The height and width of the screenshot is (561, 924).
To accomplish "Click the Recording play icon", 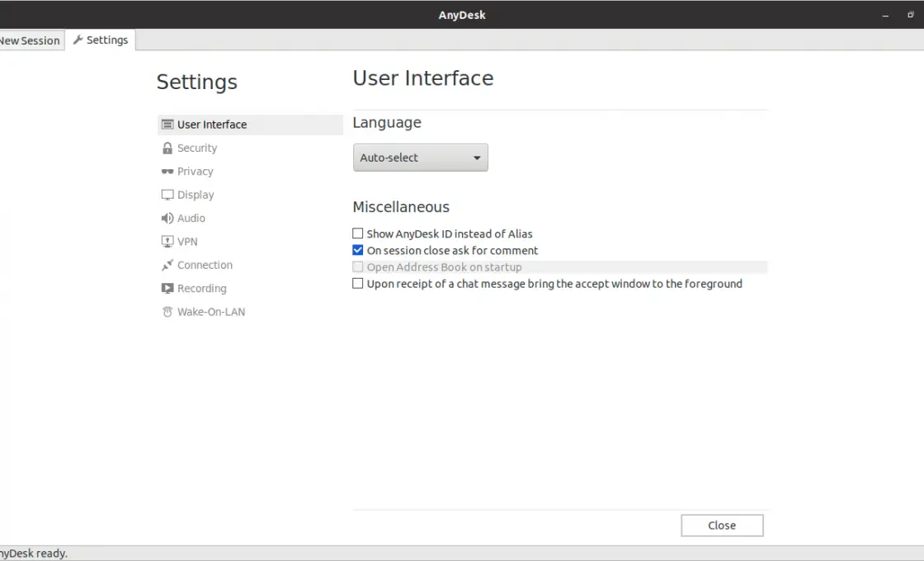I will (x=167, y=288).
